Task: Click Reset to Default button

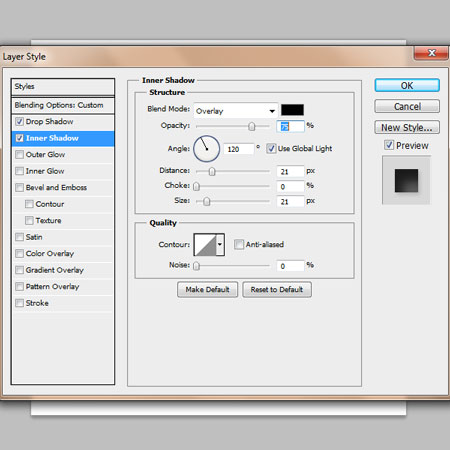Action: pyautogui.click(x=277, y=290)
